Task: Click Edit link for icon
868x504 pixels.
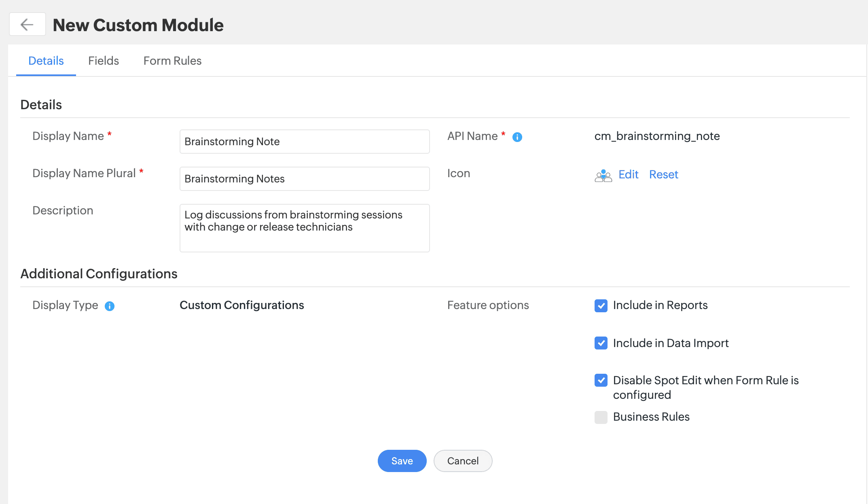Action: coord(628,174)
